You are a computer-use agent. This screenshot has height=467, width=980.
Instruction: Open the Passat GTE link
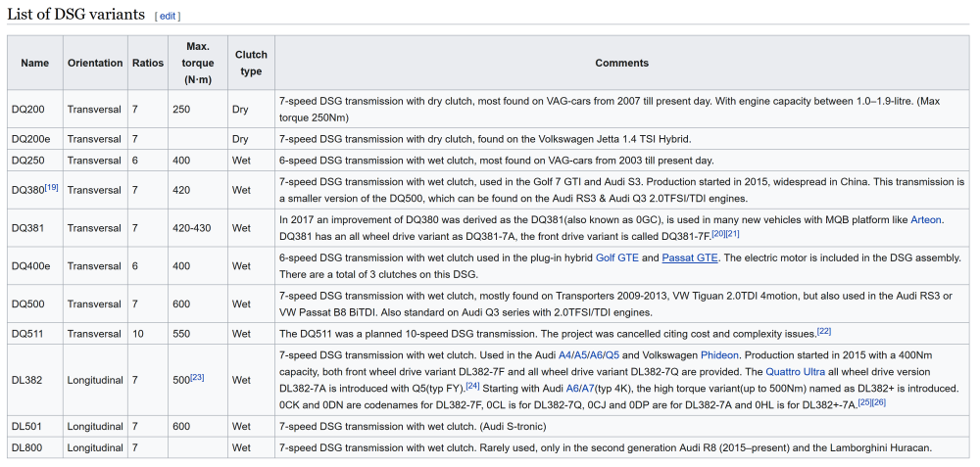(x=690, y=257)
